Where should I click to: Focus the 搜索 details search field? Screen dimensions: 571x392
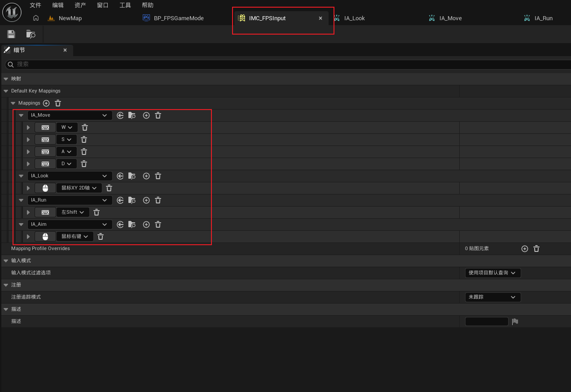coord(287,65)
